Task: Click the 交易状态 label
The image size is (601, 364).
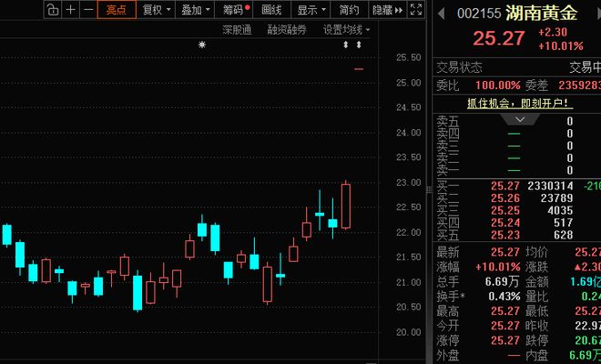Action: tap(459, 67)
